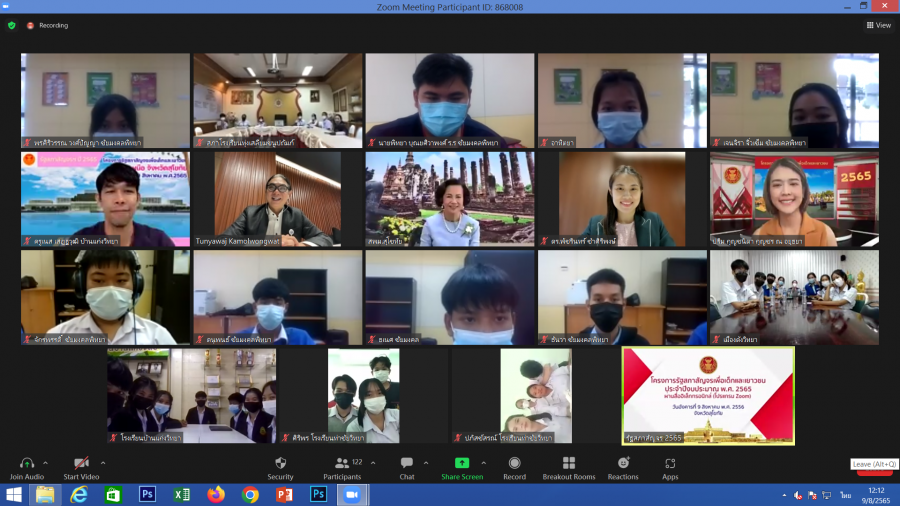Start recording with the Record button
Viewport: 900px width, 506px height.
pyautogui.click(x=514, y=467)
